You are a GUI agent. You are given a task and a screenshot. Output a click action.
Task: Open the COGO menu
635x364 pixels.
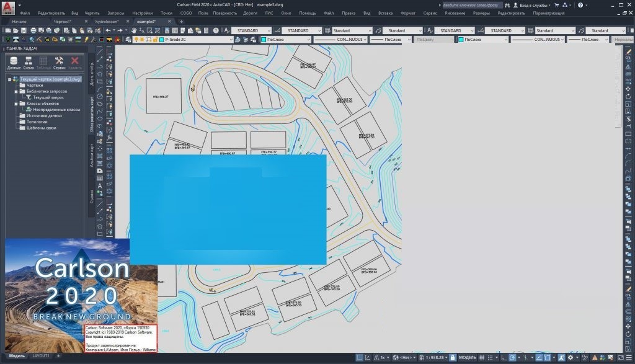pos(186,13)
